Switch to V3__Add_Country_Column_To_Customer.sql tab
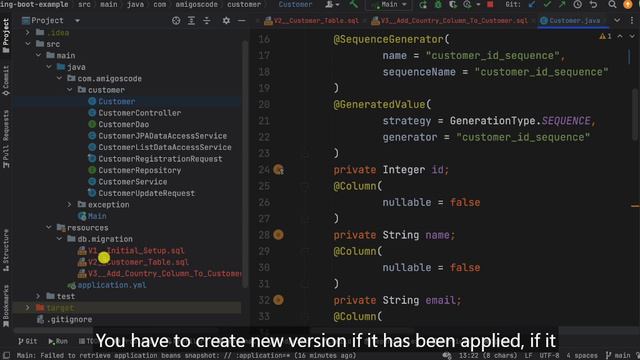 pos(450,20)
